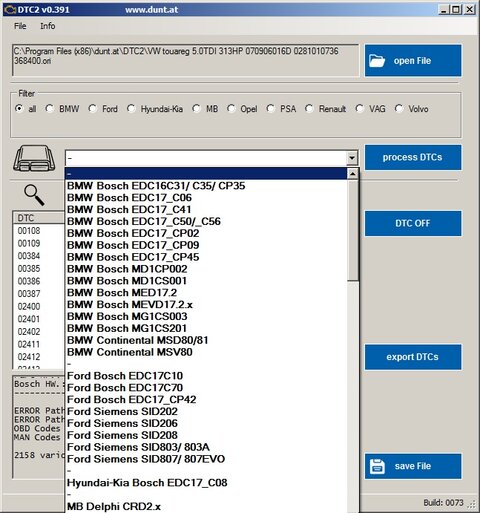480x513 pixels.
Task: Choose BMW Bosch MED17.2 entry
Action: [x=206, y=293]
